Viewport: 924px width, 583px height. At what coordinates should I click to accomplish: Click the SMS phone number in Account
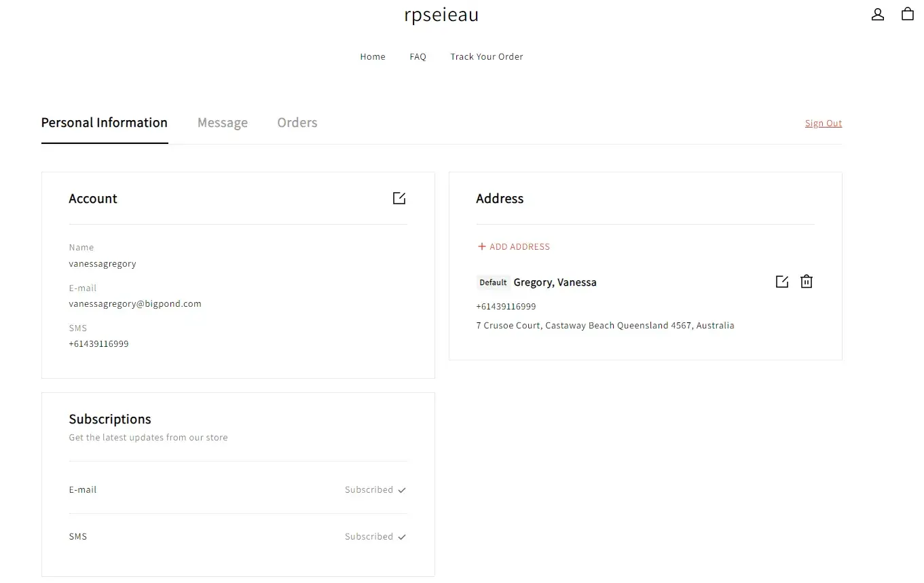click(98, 344)
